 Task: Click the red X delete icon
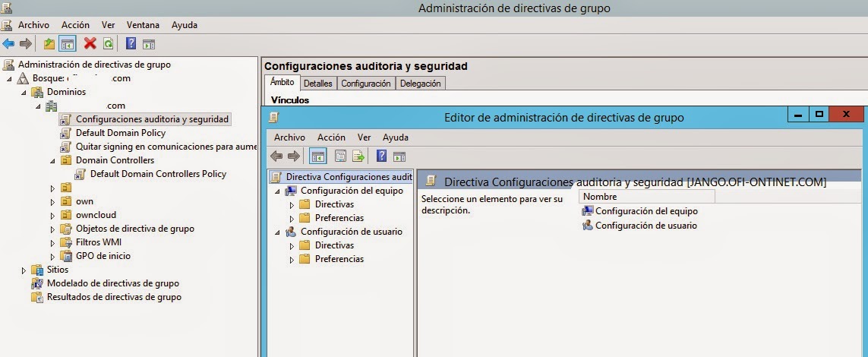(x=90, y=44)
